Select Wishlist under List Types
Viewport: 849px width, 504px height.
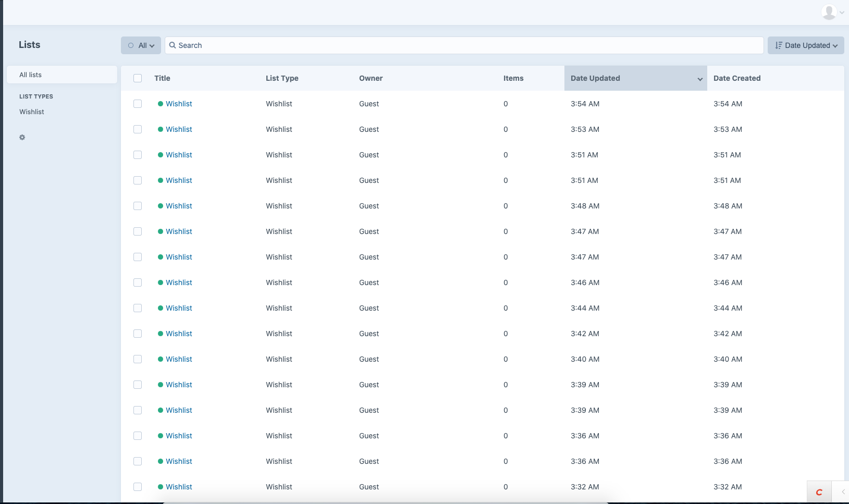[31, 112]
